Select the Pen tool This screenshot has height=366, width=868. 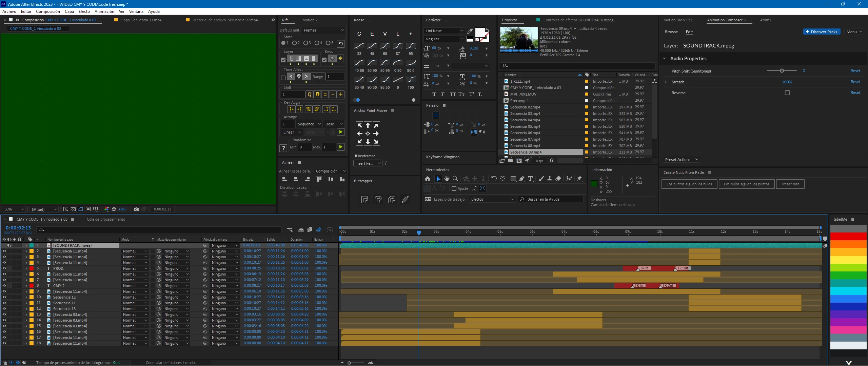click(522, 179)
